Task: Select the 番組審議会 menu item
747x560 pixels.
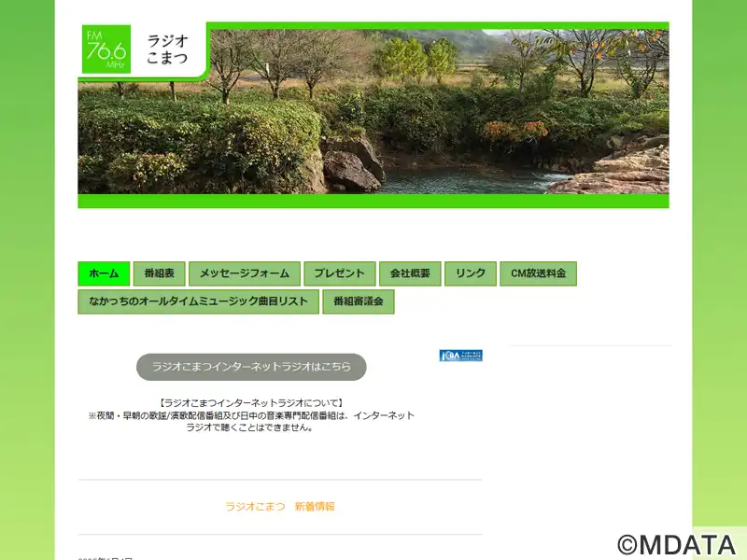Action: coord(359,301)
